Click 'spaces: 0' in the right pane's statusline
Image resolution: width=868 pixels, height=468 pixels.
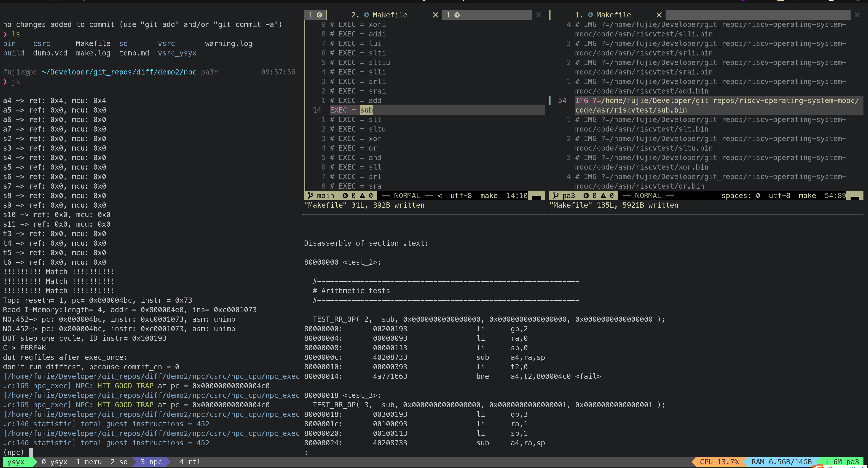pyautogui.click(x=741, y=195)
